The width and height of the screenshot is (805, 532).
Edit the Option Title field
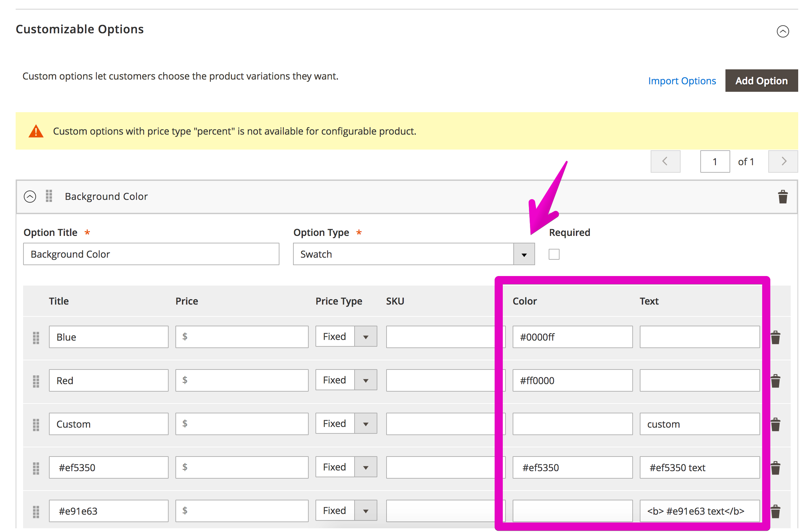click(151, 254)
